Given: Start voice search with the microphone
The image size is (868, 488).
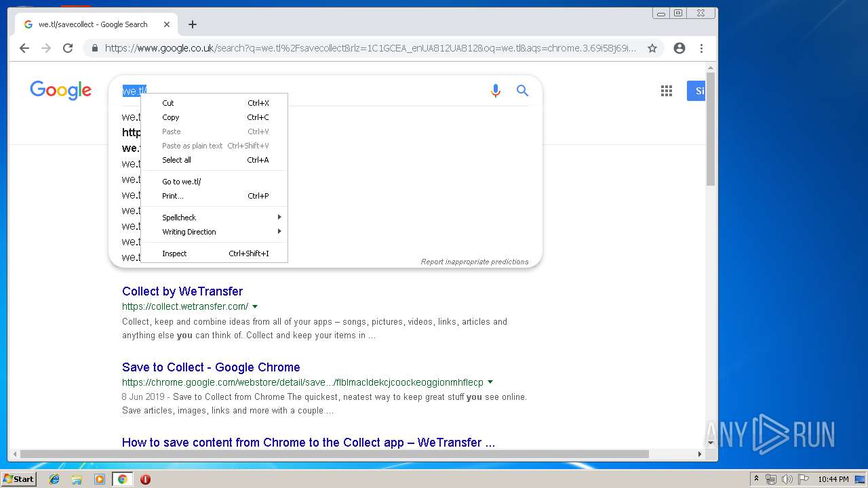Looking at the screenshot, I should (496, 91).
